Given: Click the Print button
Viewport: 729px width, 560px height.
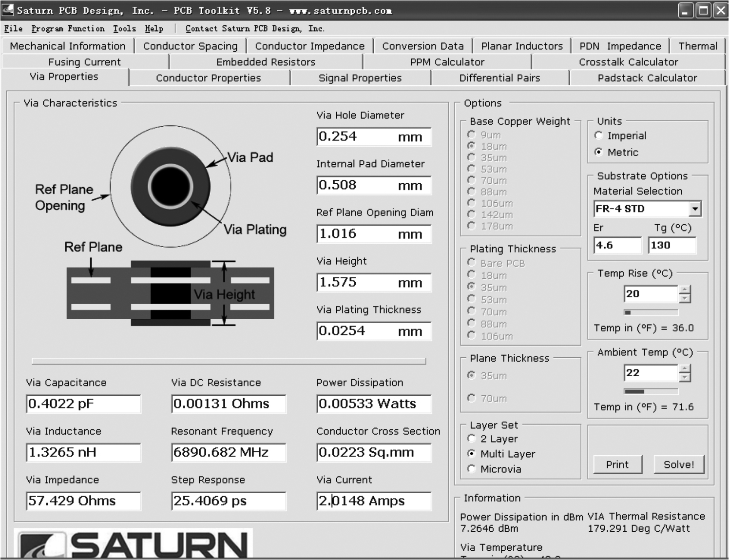Looking at the screenshot, I should [x=617, y=464].
